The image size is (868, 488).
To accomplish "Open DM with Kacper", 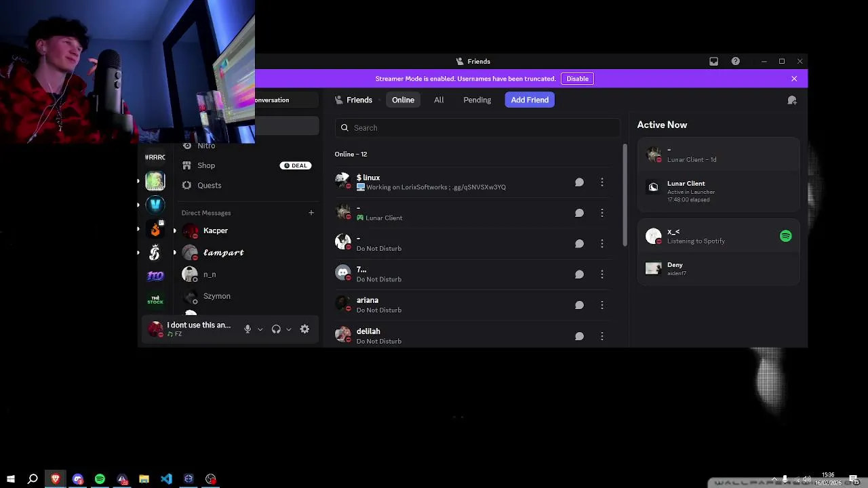I will click(x=247, y=231).
